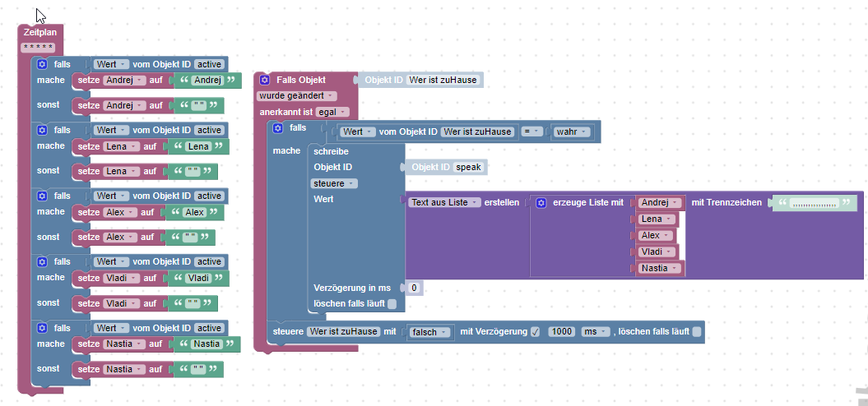Select the Falls Objekt block label
This screenshot has width=868, height=406.
[301, 81]
